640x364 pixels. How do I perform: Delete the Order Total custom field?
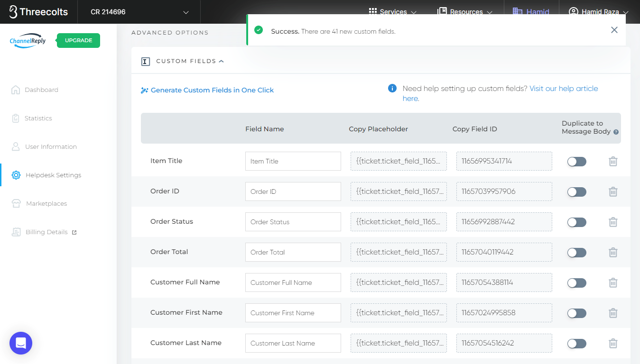(x=613, y=252)
